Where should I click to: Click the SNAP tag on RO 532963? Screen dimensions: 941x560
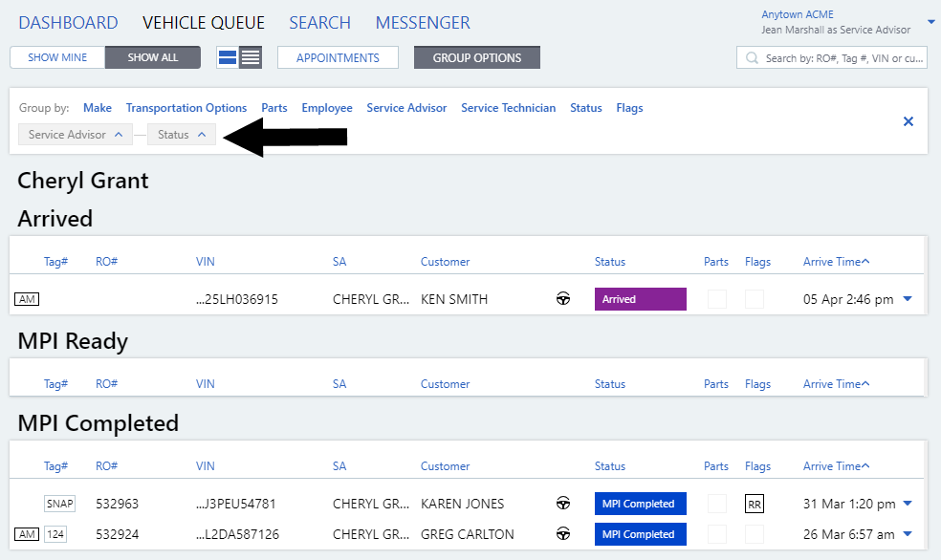coord(59,504)
